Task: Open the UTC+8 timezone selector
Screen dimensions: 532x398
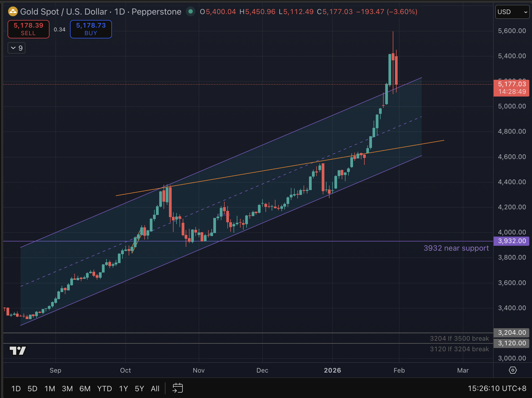Action: (497, 389)
